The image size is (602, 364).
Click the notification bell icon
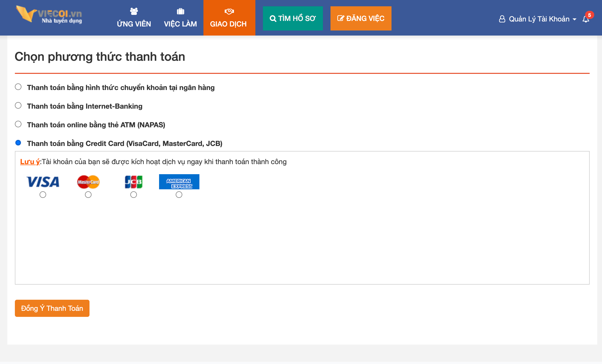click(585, 19)
